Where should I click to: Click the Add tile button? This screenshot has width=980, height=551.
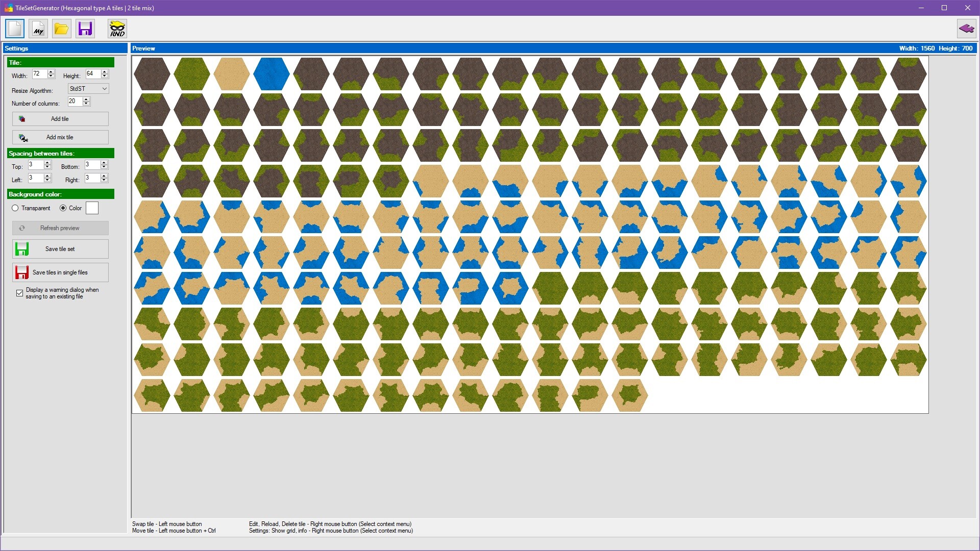[60, 118]
